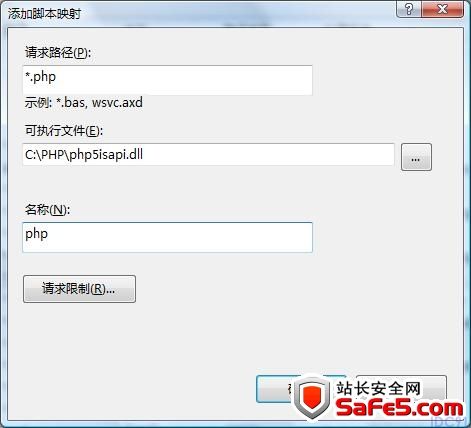Focus the executable field with C:\PHP\php5isapi.dll
Screen dimensions: 471x428
click(x=209, y=154)
